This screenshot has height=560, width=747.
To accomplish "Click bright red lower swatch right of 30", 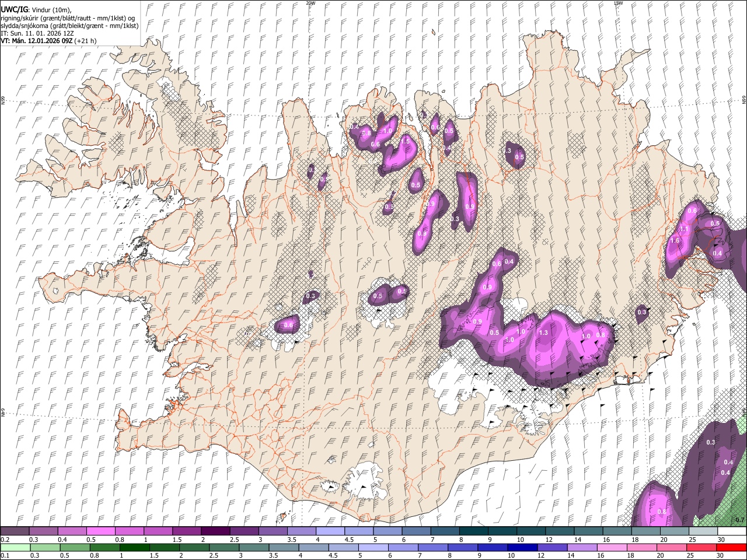I will [732, 547].
